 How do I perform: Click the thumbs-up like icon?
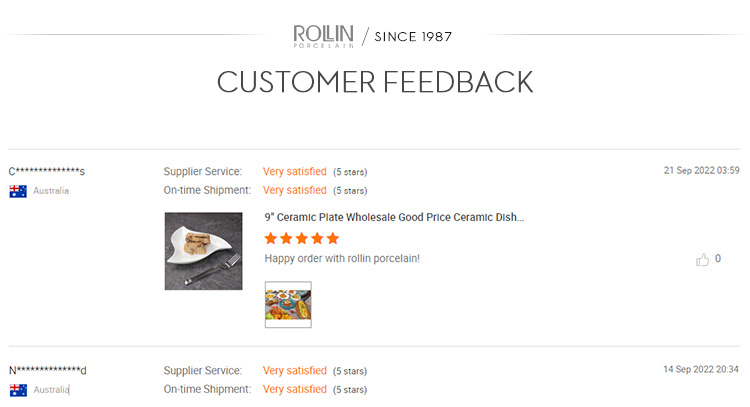point(702,260)
